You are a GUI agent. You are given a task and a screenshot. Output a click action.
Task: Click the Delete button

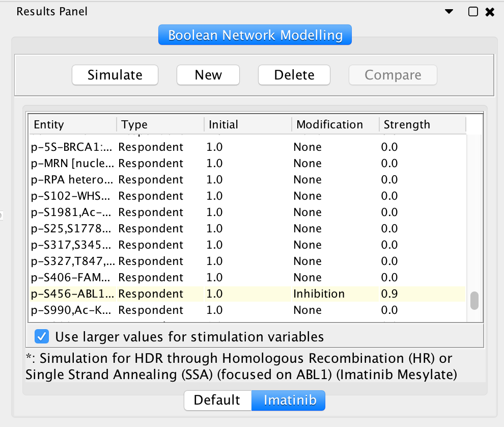(294, 75)
